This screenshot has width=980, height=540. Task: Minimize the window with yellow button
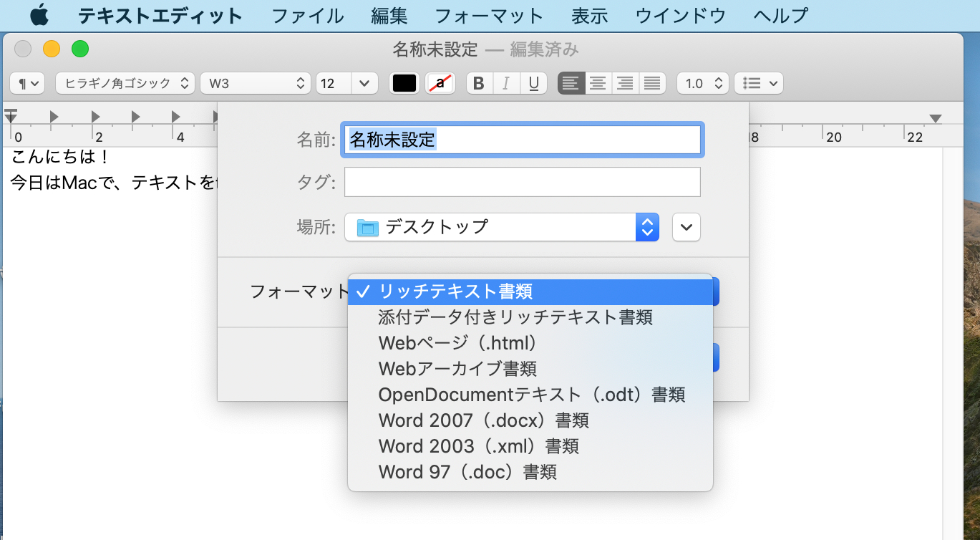(x=52, y=49)
